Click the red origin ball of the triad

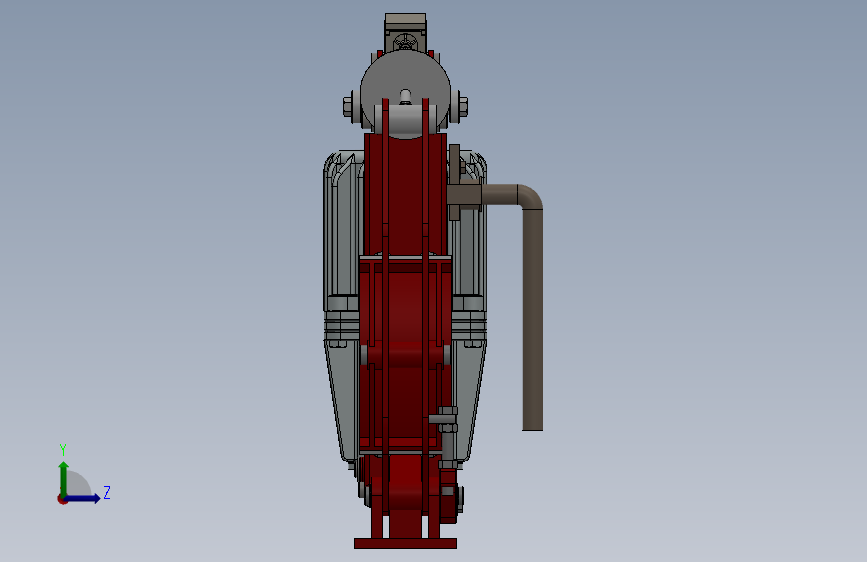[x=62, y=499]
